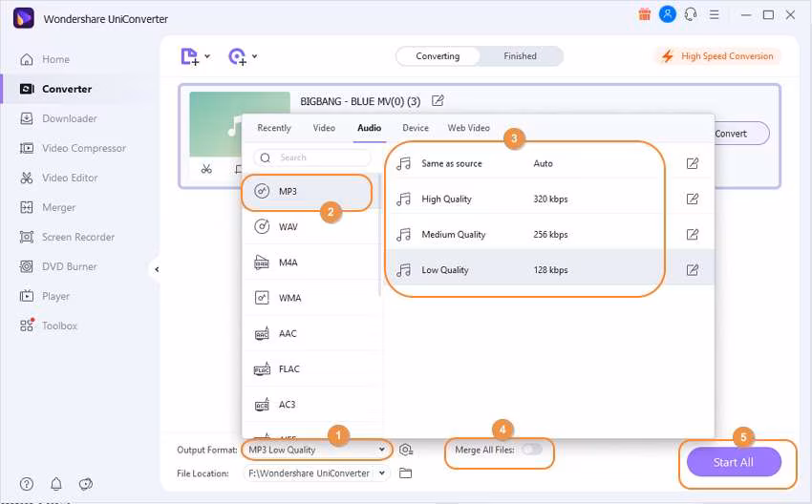The height and width of the screenshot is (504, 812).
Task: Open the Player
Action: pyautogui.click(x=44, y=296)
